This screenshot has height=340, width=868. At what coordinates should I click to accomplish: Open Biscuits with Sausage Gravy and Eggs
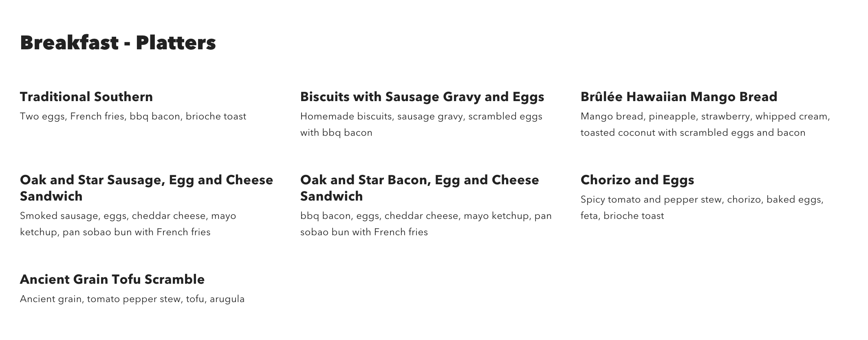pos(422,97)
